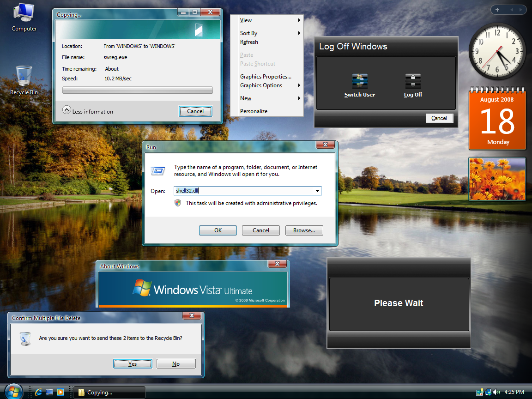Click the volume icon in system tray
Screen dimensions: 532x399
[496, 392]
